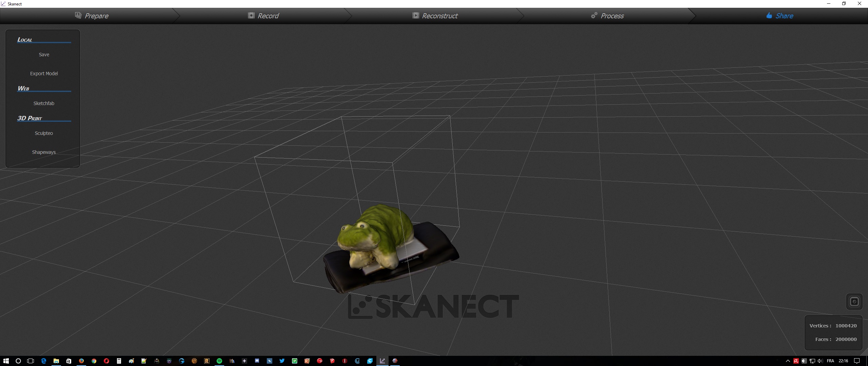Upload to Sketchfab
The width and height of the screenshot is (868, 366).
pyautogui.click(x=44, y=103)
